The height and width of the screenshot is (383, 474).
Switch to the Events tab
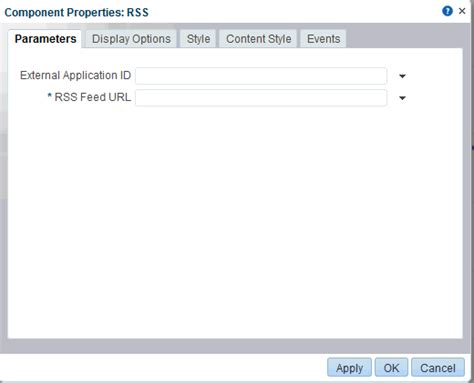(323, 39)
